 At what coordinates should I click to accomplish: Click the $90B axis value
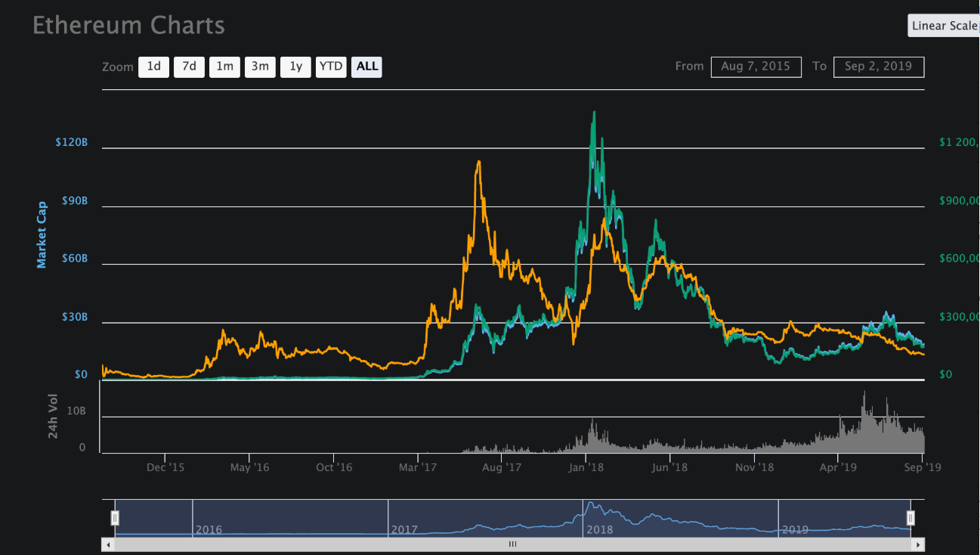[x=75, y=201]
